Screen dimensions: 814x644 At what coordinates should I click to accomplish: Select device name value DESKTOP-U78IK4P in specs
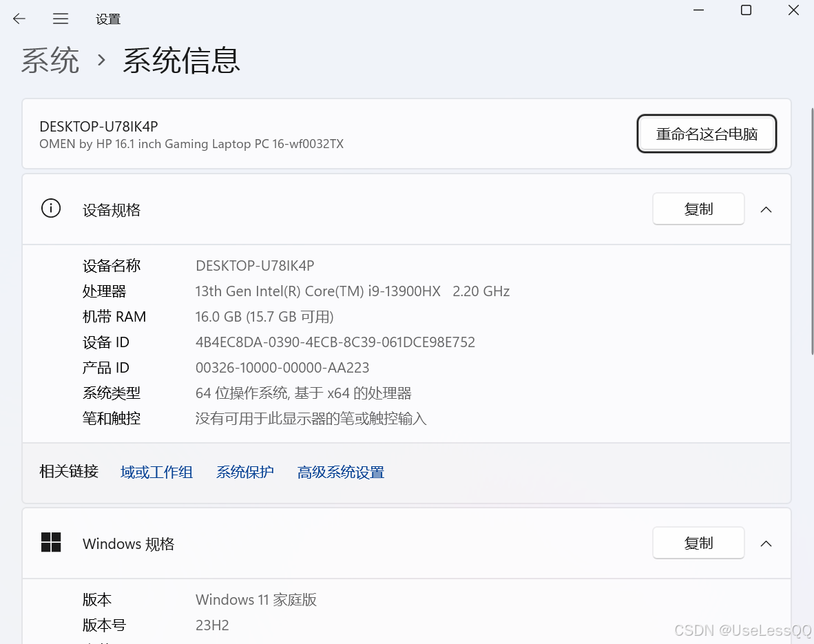click(x=255, y=266)
